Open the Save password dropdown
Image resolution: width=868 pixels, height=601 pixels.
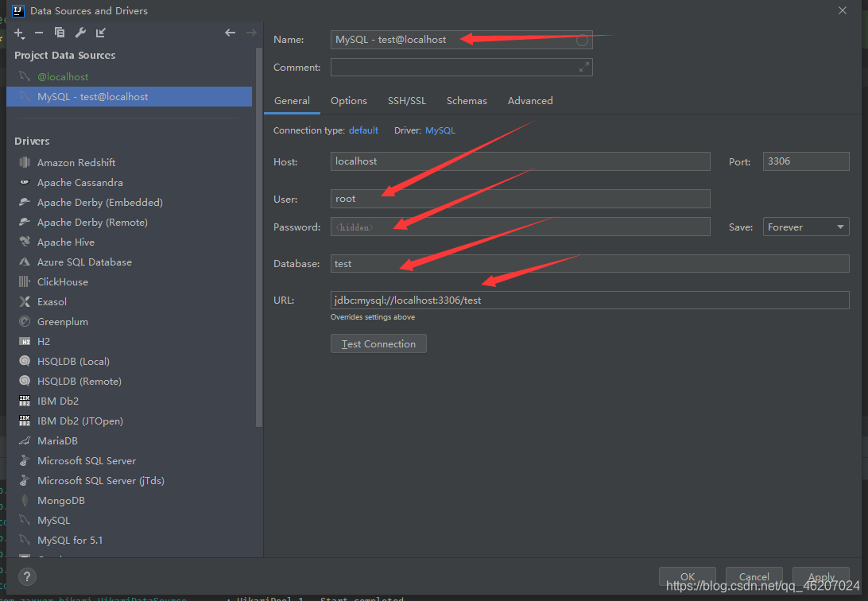pyautogui.click(x=806, y=227)
